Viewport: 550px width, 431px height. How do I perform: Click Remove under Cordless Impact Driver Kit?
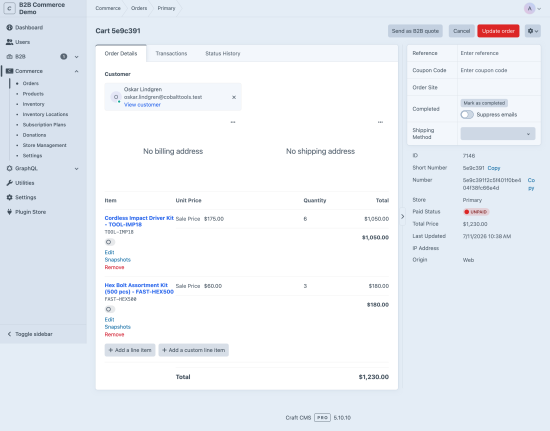[x=114, y=267]
